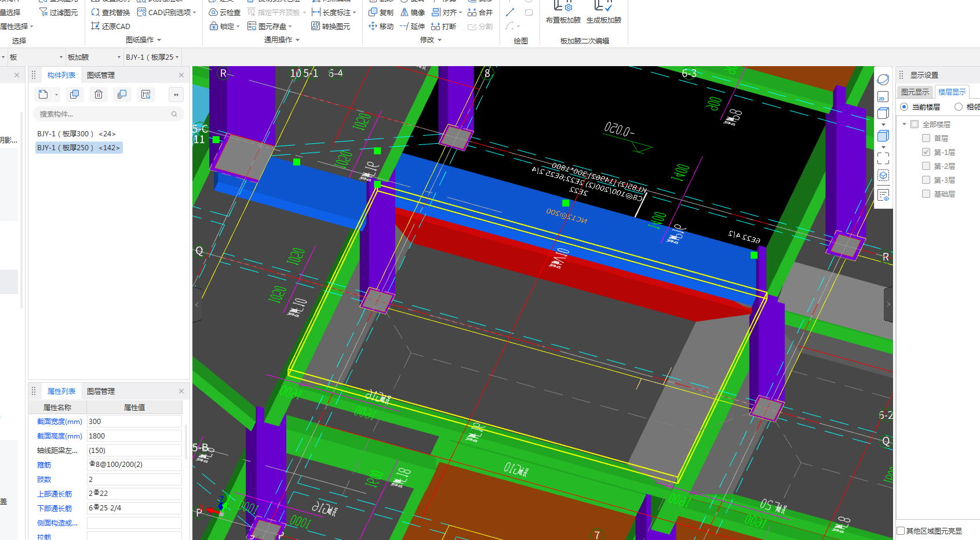Uncheck the 第-1层 floor checkbox
The height and width of the screenshot is (540, 980).
[x=926, y=152]
